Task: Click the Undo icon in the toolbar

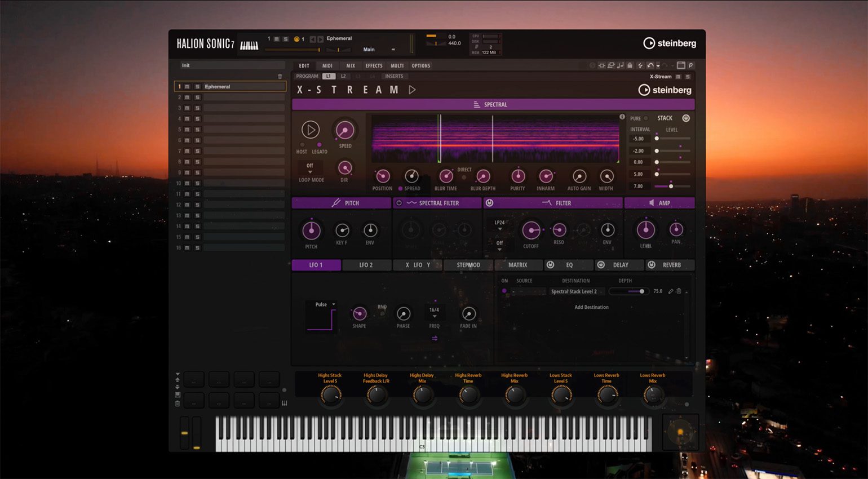Action: click(650, 65)
